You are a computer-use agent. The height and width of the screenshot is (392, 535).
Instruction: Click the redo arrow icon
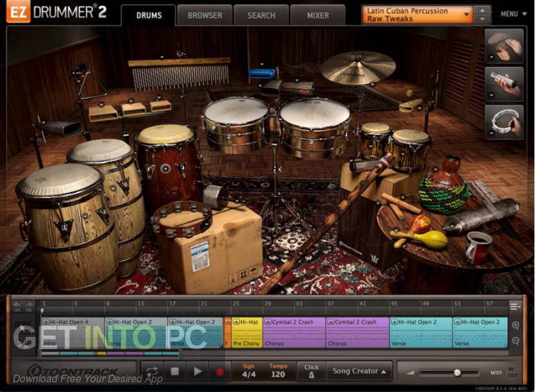[x=29, y=306]
